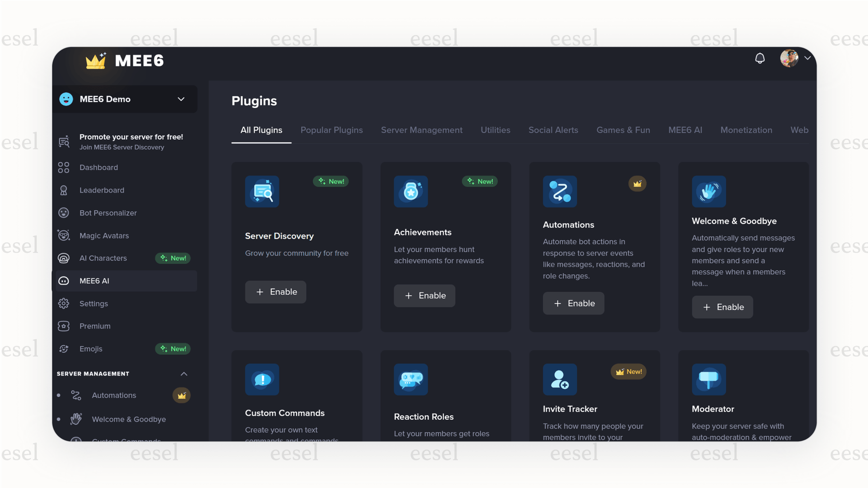Click the Achievements plugin icon

411,192
